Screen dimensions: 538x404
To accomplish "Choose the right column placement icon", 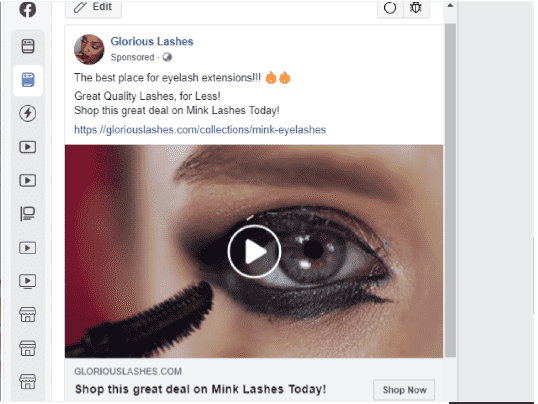I will tap(28, 213).
